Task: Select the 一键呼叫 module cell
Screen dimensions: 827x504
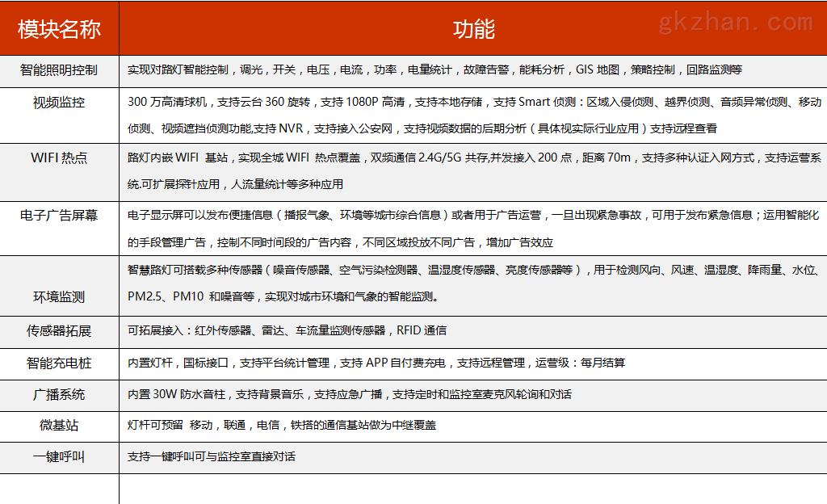Action: [x=59, y=456]
